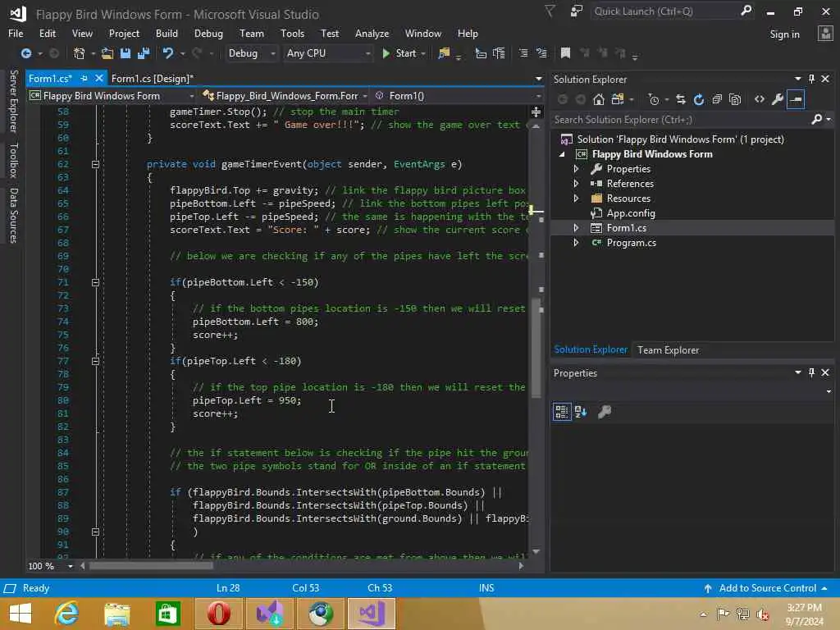
Task: Open the Tools menu
Action: [x=292, y=33]
